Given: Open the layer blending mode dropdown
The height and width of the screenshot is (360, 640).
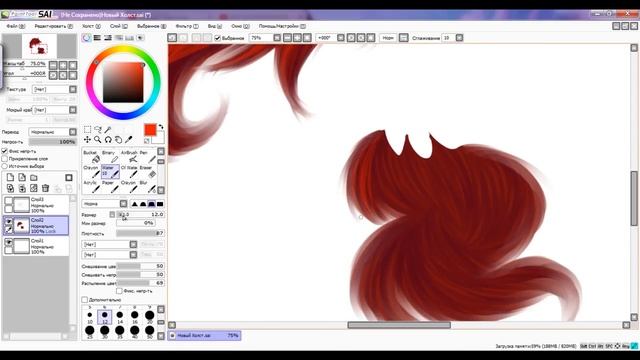Looking at the screenshot, I should click(73, 132).
